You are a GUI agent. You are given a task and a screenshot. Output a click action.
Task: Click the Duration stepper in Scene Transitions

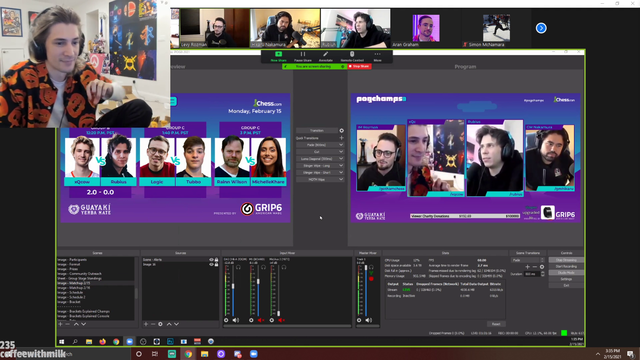click(x=542, y=274)
